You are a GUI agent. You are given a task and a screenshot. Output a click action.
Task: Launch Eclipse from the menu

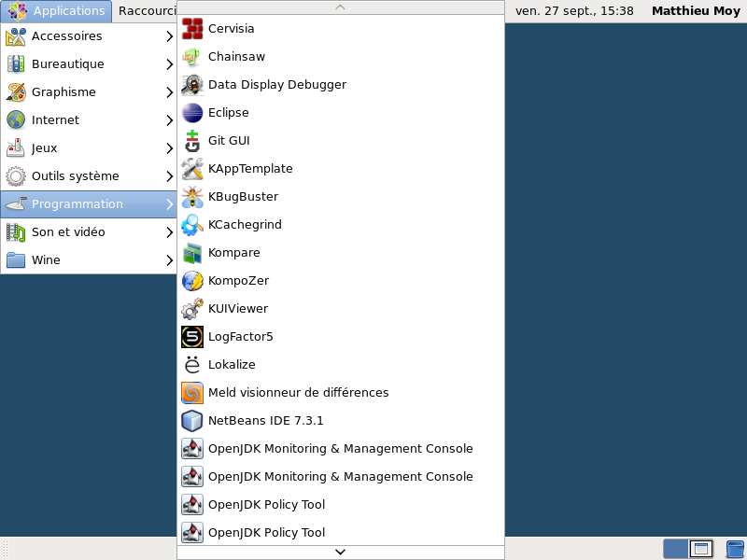pyautogui.click(x=341, y=113)
